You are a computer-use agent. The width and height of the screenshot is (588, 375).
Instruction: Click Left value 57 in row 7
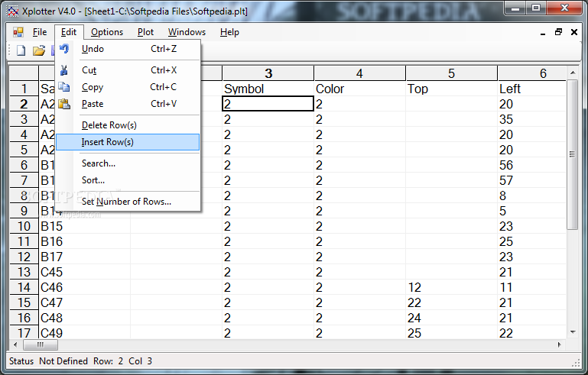point(531,180)
